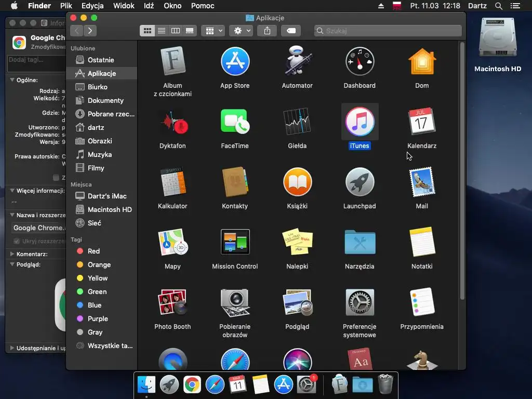Collapse the Ogólne section in Info window
532x399 pixels.
(x=12, y=80)
